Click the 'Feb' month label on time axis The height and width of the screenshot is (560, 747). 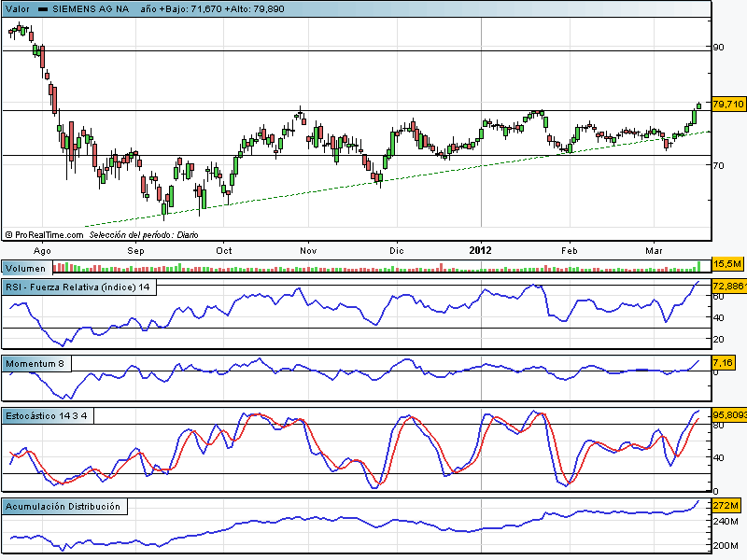(x=570, y=251)
